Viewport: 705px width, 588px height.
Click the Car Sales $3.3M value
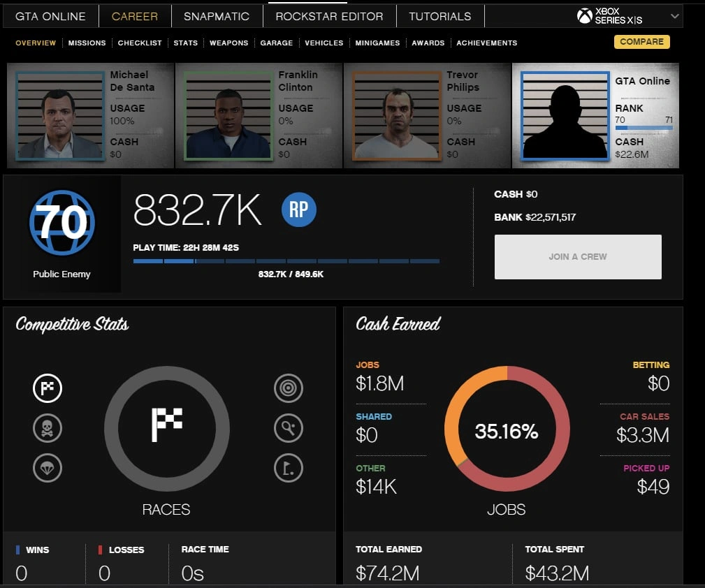643,435
